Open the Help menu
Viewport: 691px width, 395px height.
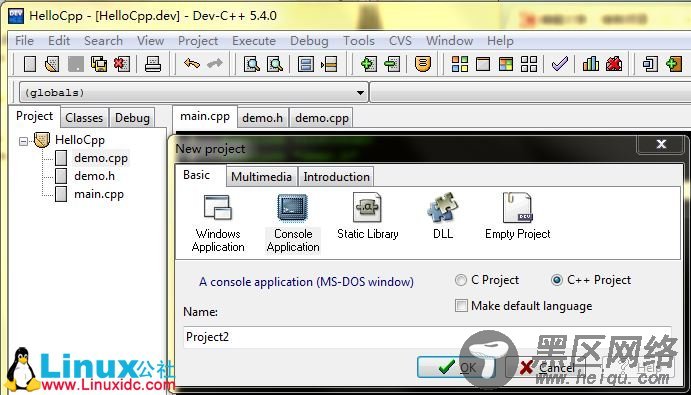(500, 41)
